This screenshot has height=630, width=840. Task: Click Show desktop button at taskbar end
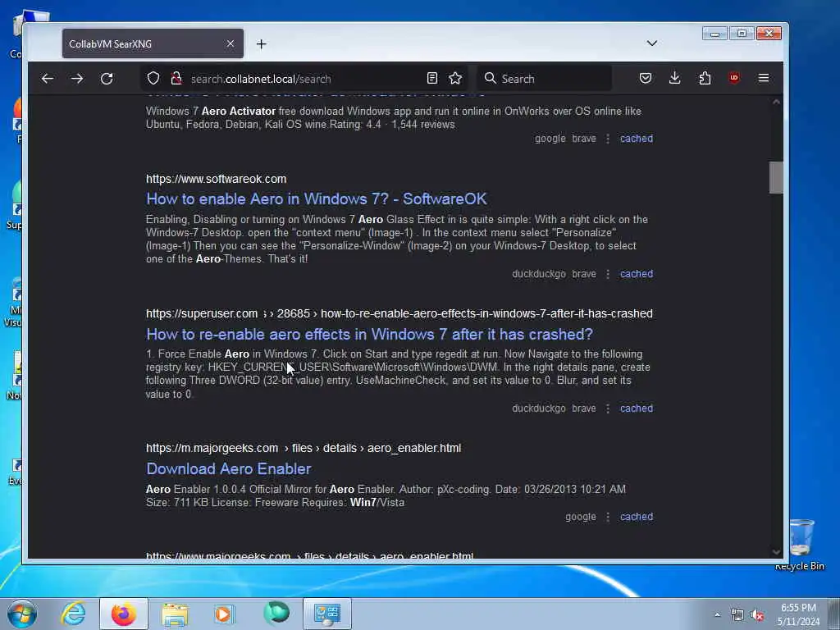tap(835, 614)
